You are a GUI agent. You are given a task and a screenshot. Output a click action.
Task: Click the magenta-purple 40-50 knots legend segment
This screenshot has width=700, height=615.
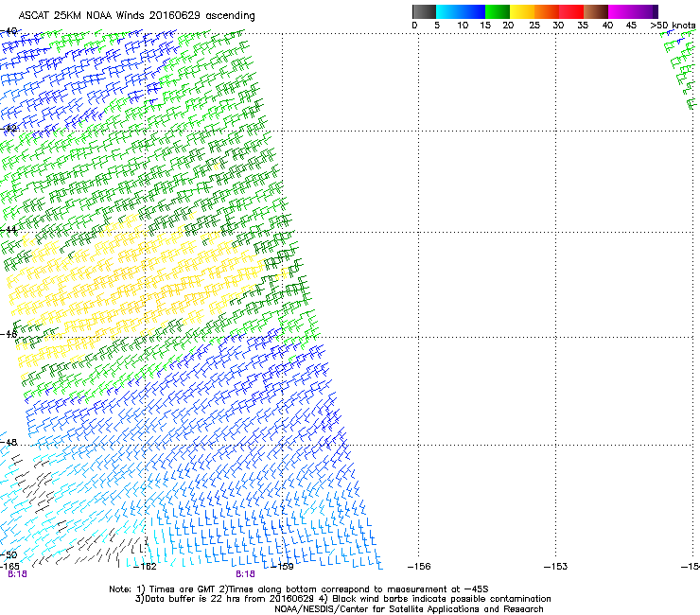[633, 11]
